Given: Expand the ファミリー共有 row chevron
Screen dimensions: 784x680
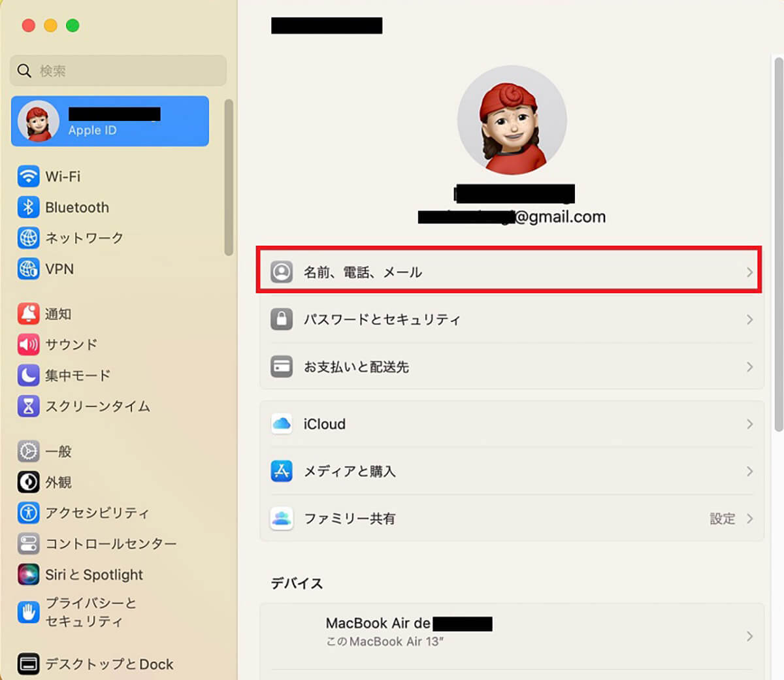Looking at the screenshot, I should coord(749,519).
